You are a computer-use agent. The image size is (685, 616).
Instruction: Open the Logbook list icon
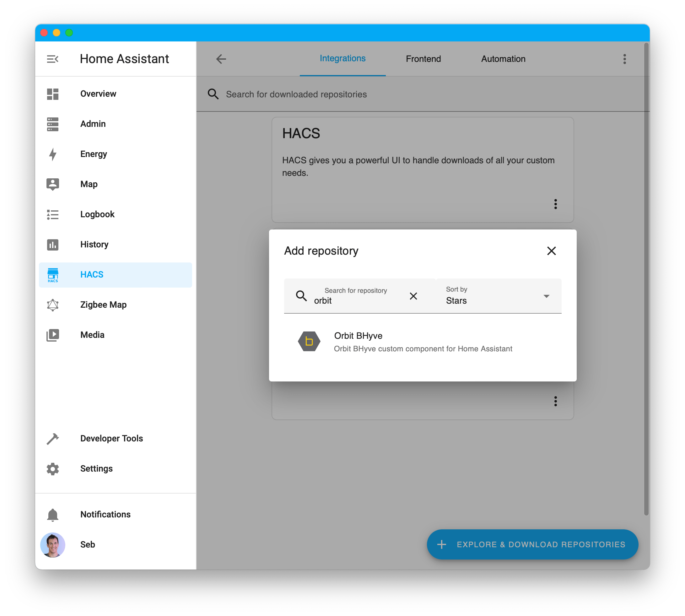click(53, 214)
